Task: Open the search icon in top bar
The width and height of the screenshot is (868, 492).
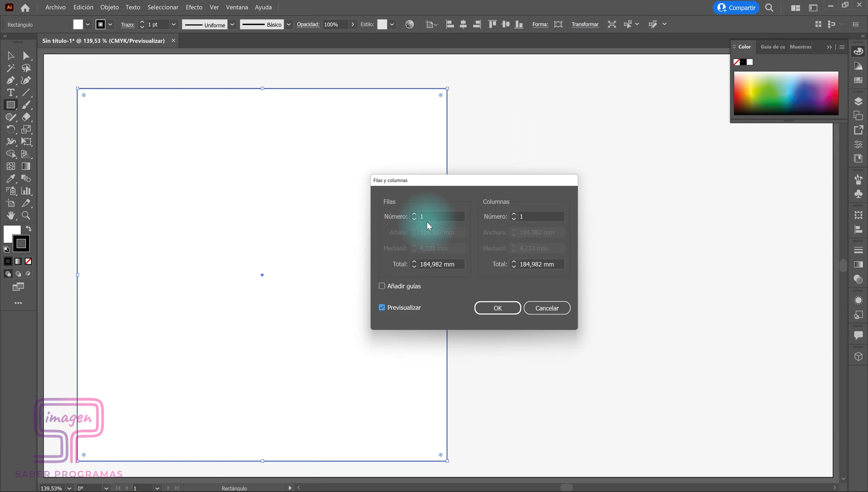Action: tap(769, 8)
